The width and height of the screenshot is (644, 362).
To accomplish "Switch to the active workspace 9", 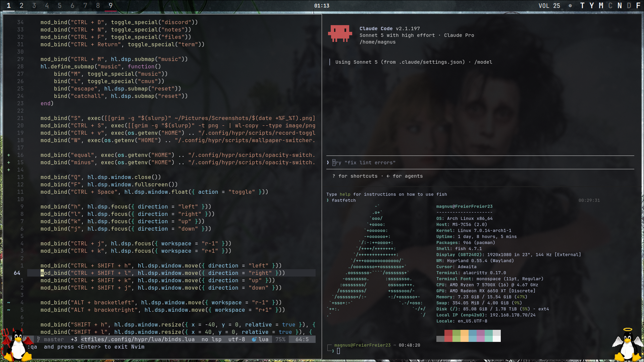I will pos(111,6).
